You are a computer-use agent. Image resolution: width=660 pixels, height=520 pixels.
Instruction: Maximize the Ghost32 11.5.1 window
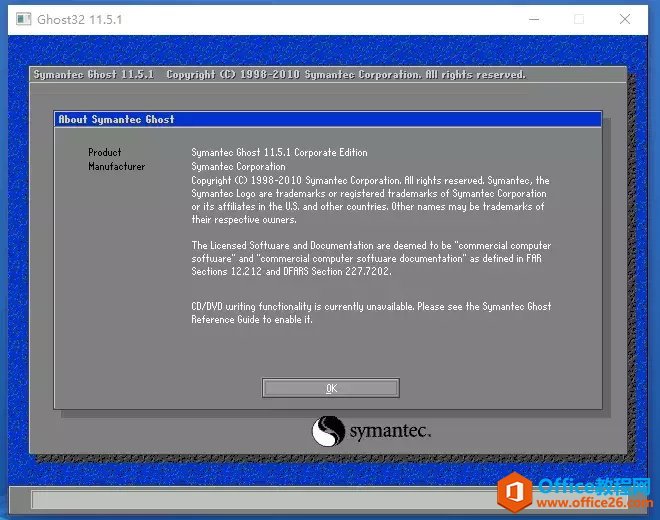579,19
